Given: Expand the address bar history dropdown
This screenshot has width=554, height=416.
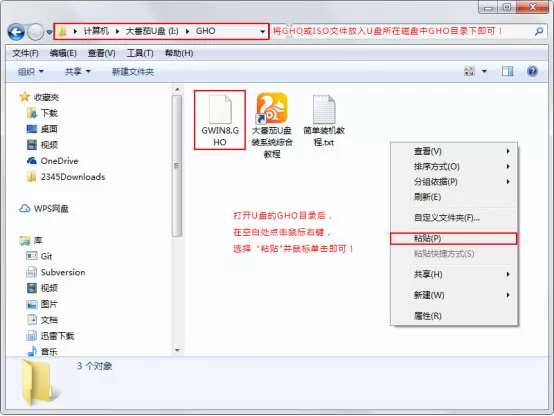Looking at the screenshot, I should pos(263,31).
